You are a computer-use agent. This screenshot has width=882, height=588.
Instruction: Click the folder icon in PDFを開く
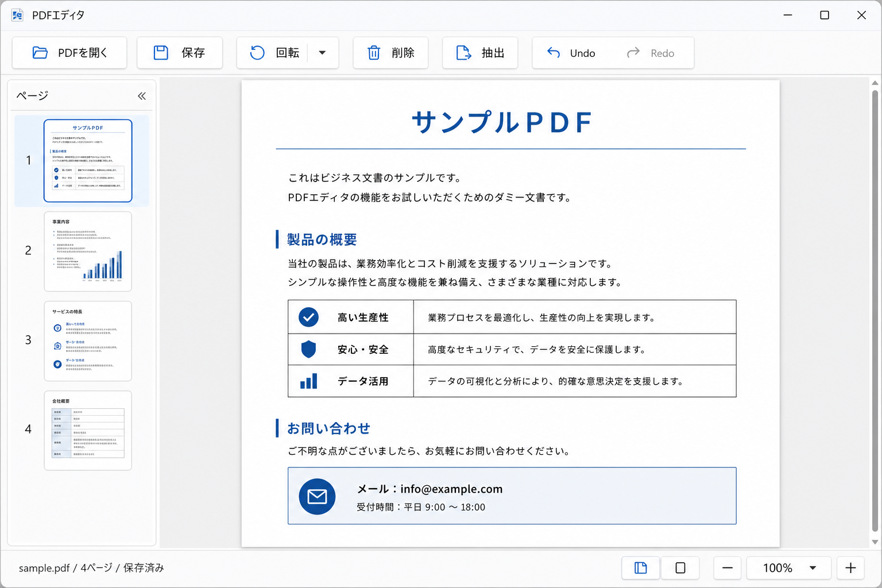coord(40,53)
